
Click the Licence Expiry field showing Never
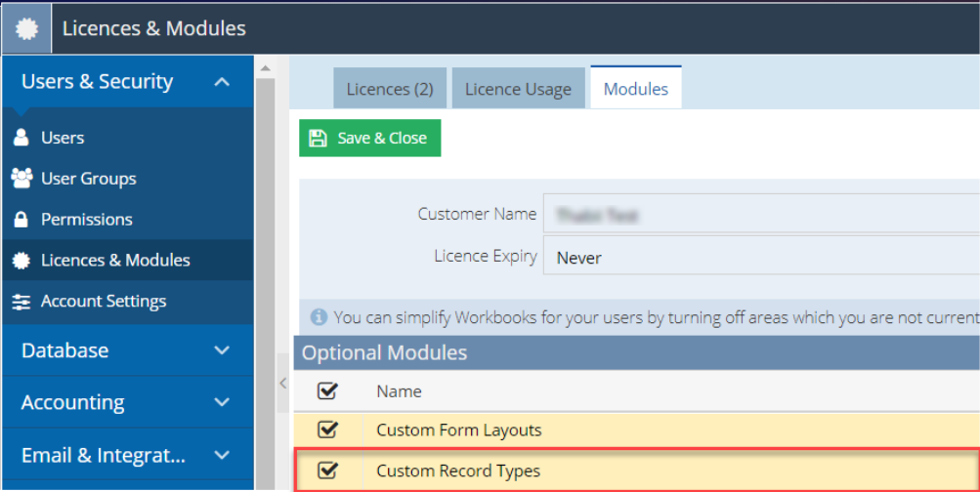[761, 256]
